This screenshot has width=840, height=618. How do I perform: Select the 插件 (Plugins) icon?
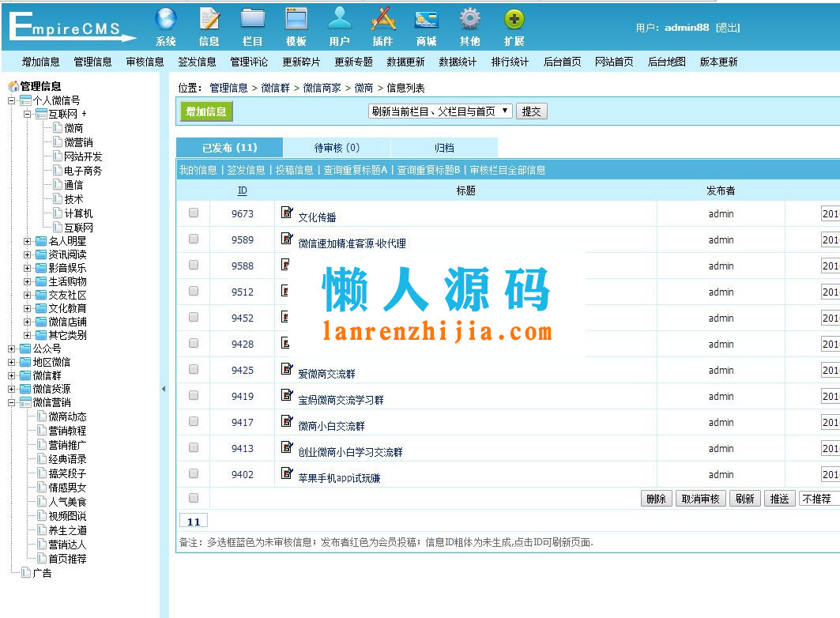click(382, 24)
